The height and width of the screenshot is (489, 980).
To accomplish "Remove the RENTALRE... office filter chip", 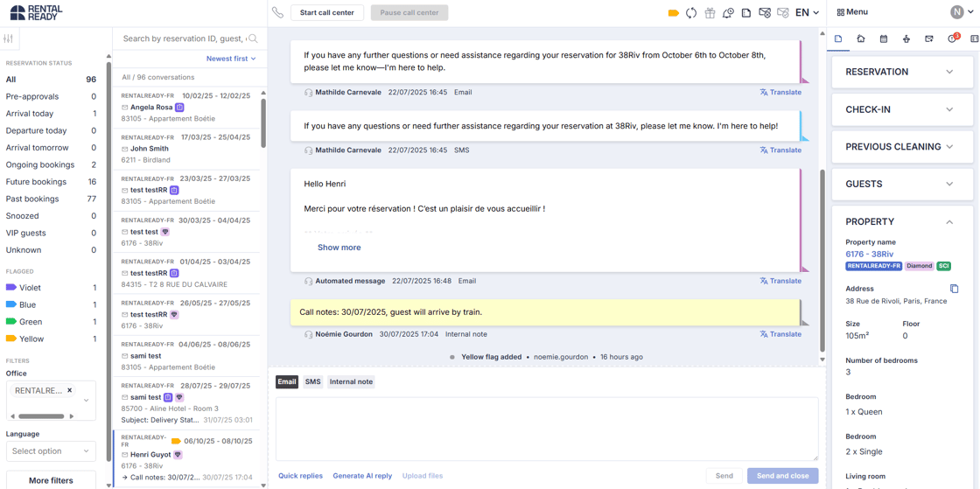I will coord(69,389).
